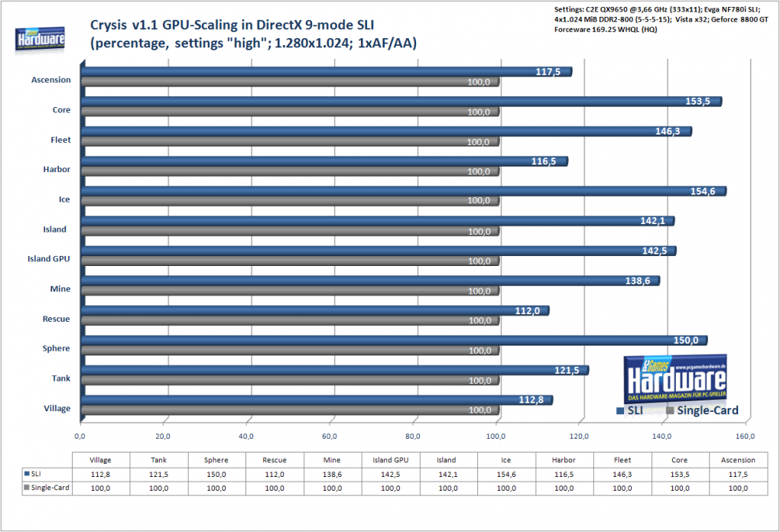Click the x-axis tick label '120,0'
Image resolution: width=780 pixels, height=532 pixels.
[x=579, y=436]
